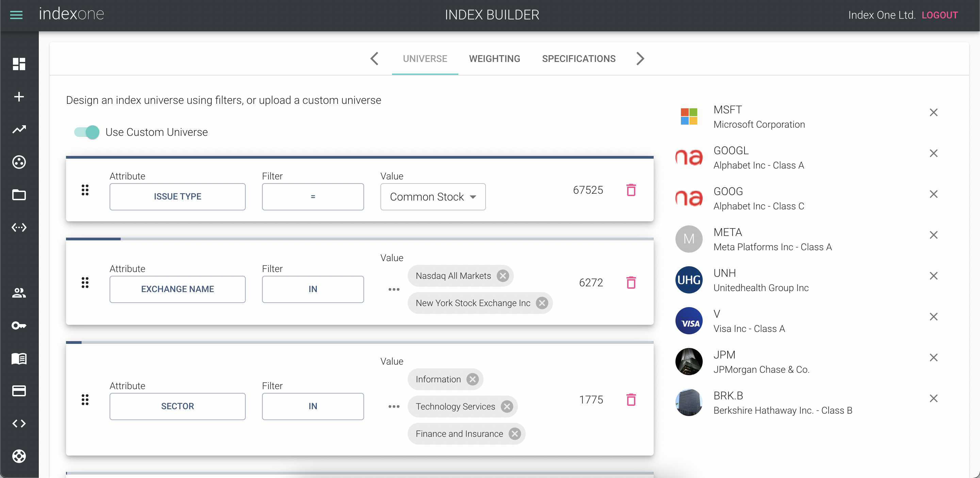
Task: Remove GOOG from the universe list
Action: click(934, 194)
